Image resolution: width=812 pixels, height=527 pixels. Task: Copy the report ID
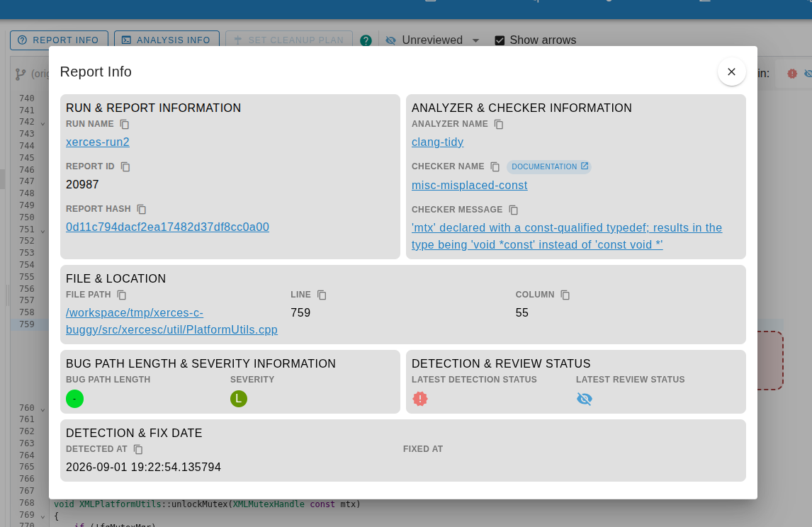[x=125, y=166]
